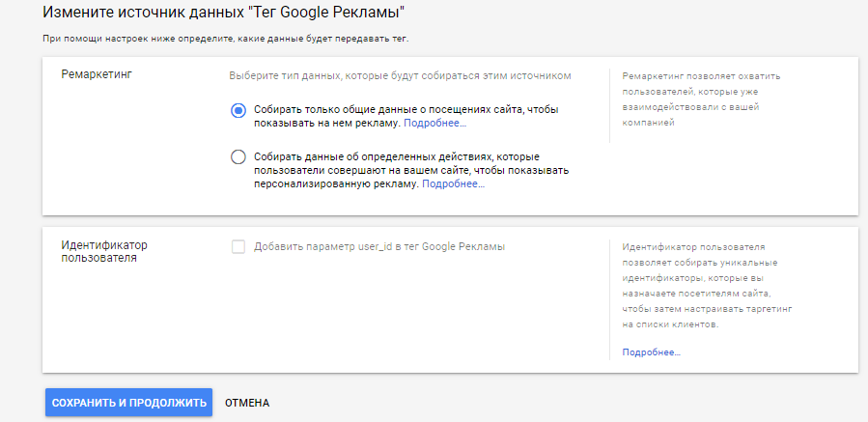
Task: Click the "Ремаркетинг" section heading
Action: click(97, 73)
